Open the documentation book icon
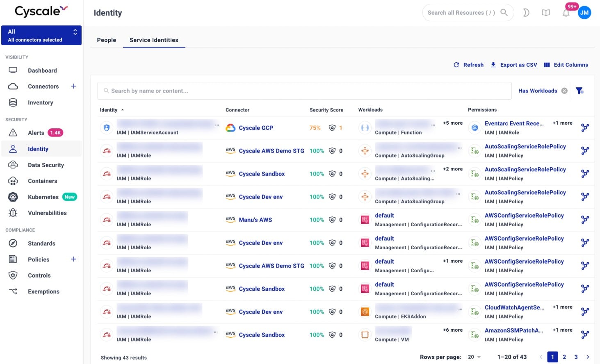 [x=546, y=13]
